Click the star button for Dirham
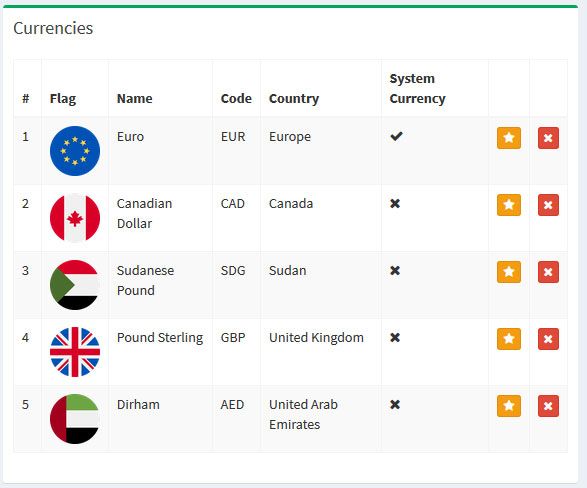 click(x=509, y=406)
